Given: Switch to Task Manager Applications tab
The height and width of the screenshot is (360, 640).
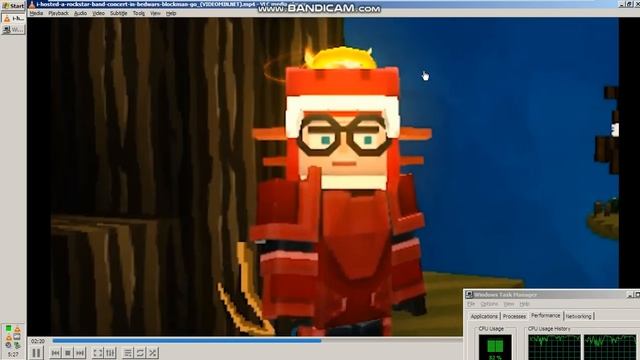Looking at the screenshot, I should click(484, 316).
